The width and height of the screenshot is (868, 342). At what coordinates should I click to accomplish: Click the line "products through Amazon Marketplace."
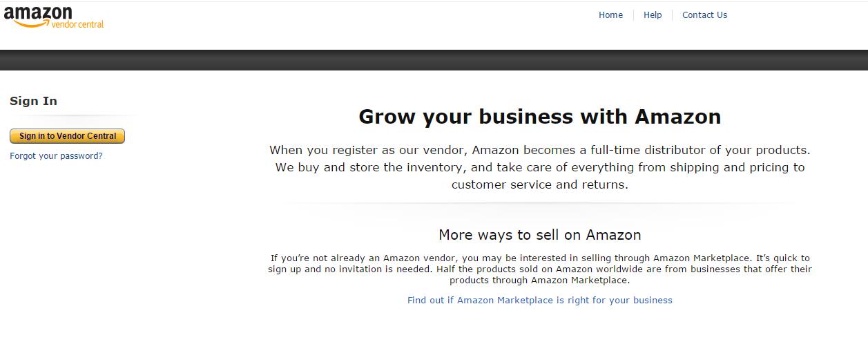[x=539, y=281]
